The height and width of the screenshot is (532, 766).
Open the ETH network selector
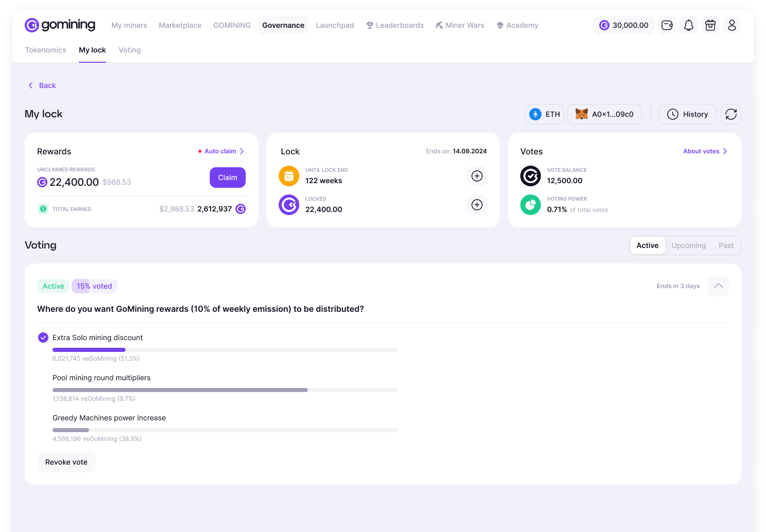coord(545,114)
